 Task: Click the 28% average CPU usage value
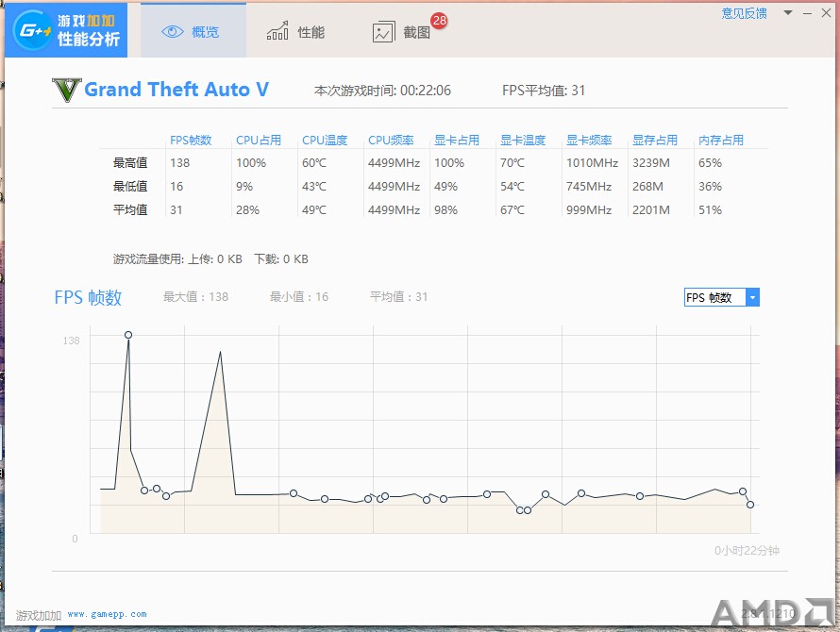[247, 210]
